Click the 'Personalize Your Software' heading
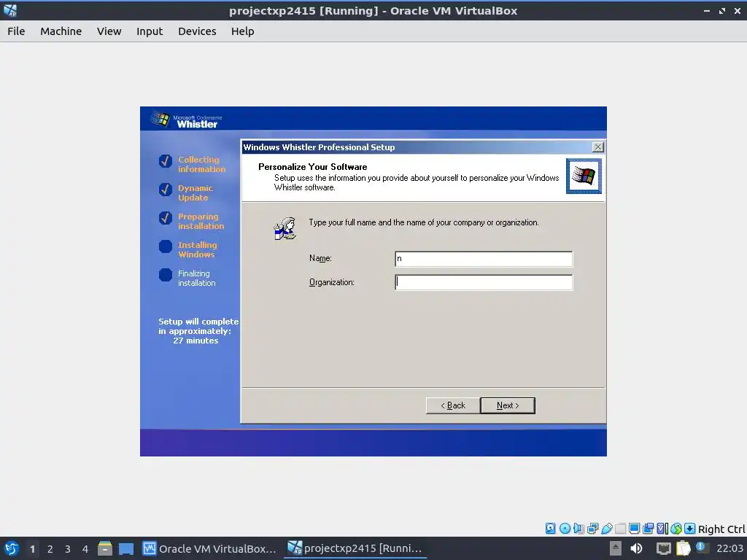 (x=312, y=167)
